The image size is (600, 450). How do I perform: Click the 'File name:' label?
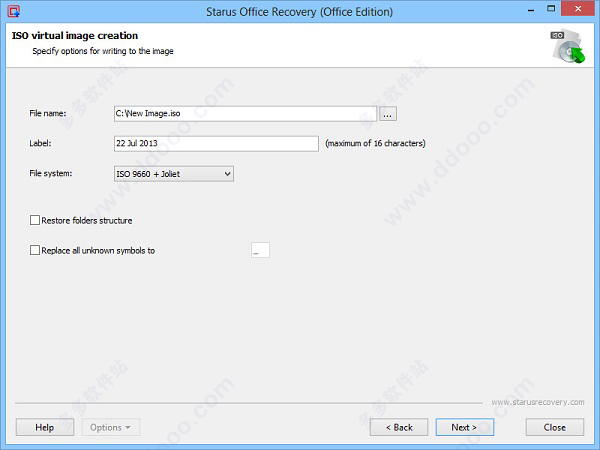click(x=48, y=113)
